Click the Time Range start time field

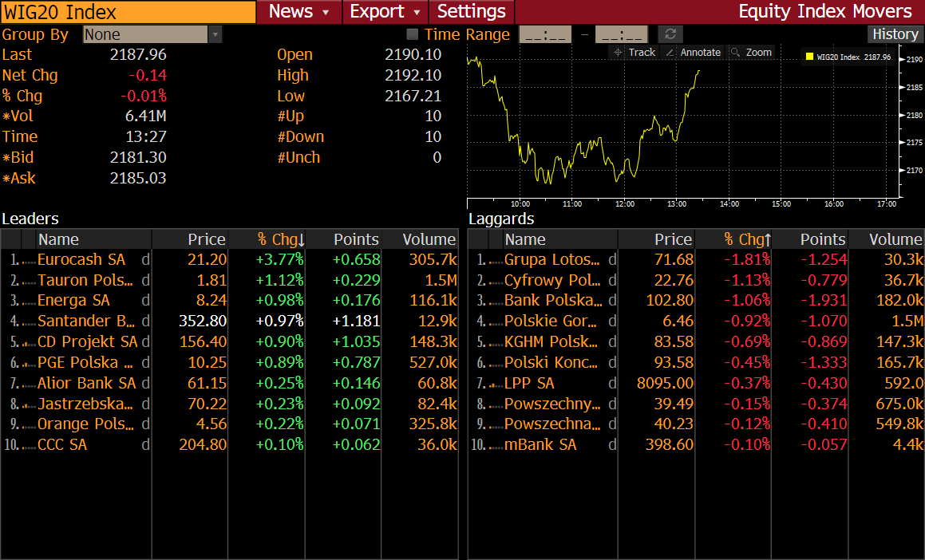click(x=545, y=34)
